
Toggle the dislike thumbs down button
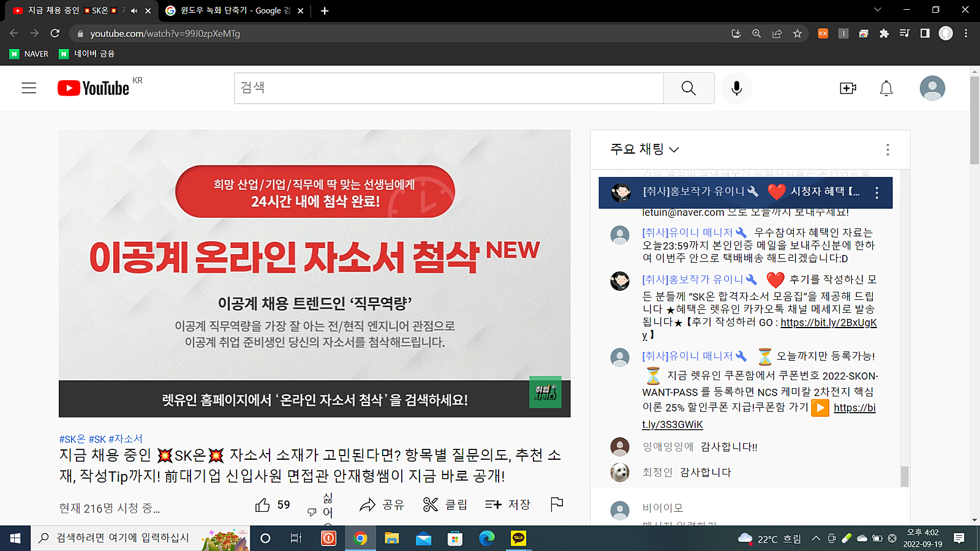(312, 511)
